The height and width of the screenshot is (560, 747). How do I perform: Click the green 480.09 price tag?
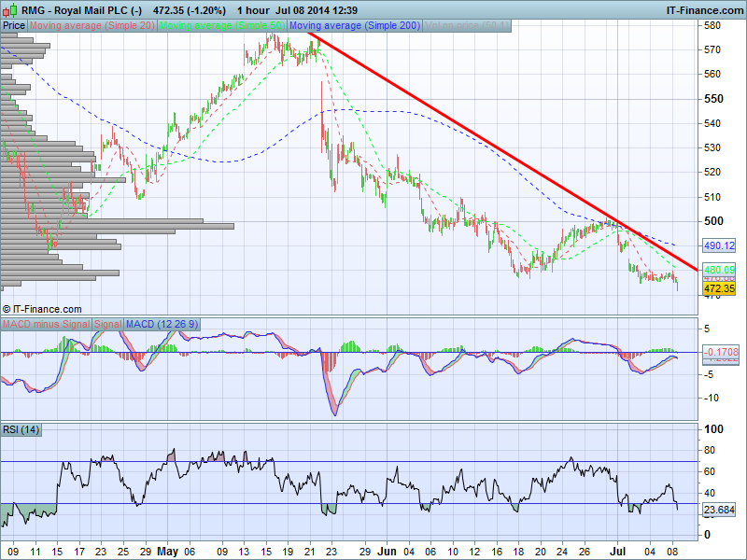coord(720,270)
